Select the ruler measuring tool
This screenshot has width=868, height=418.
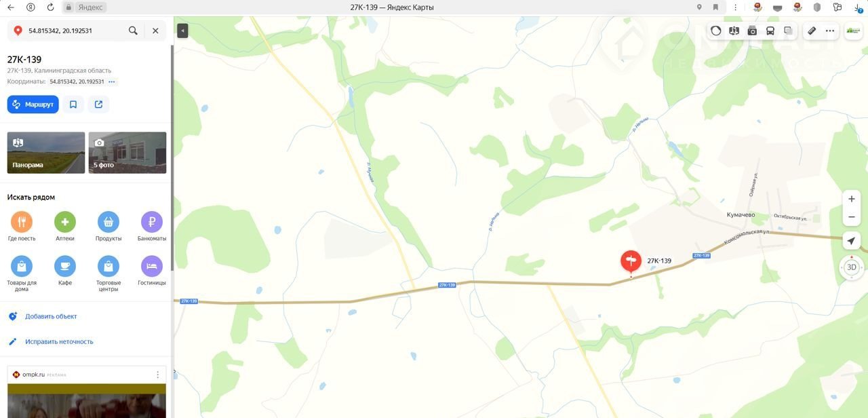(812, 31)
